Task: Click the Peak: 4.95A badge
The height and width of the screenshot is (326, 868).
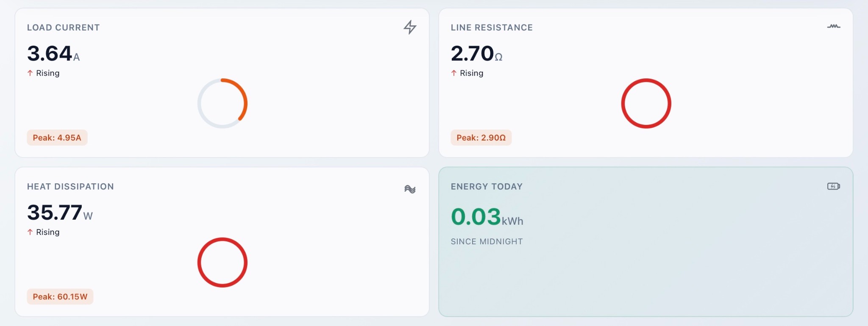Action: [57, 137]
